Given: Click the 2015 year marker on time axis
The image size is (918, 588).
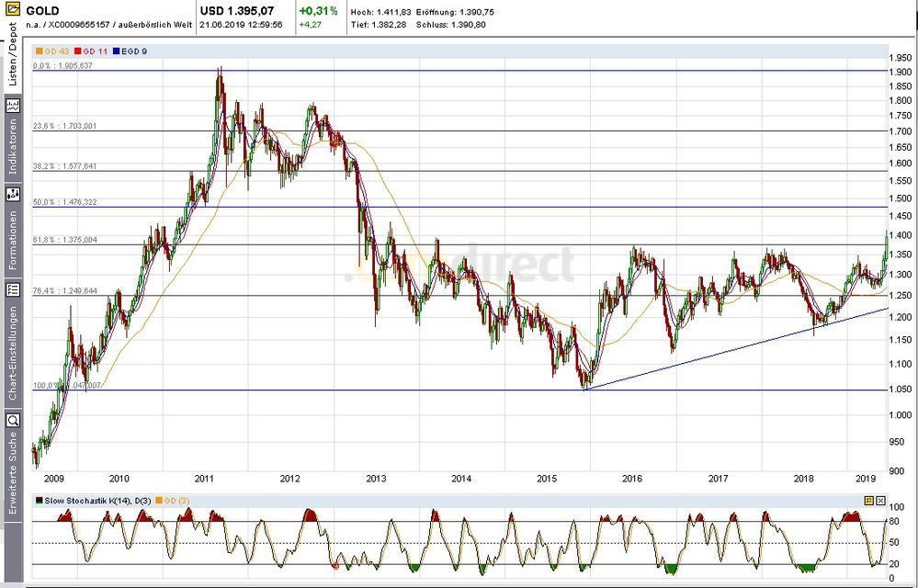Looking at the screenshot, I should click(x=547, y=478).
